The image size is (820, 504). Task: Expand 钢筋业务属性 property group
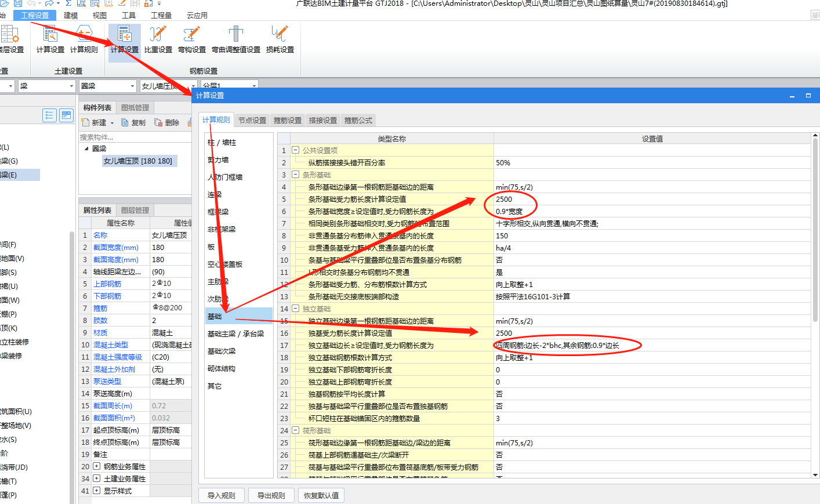pos(96,466)
